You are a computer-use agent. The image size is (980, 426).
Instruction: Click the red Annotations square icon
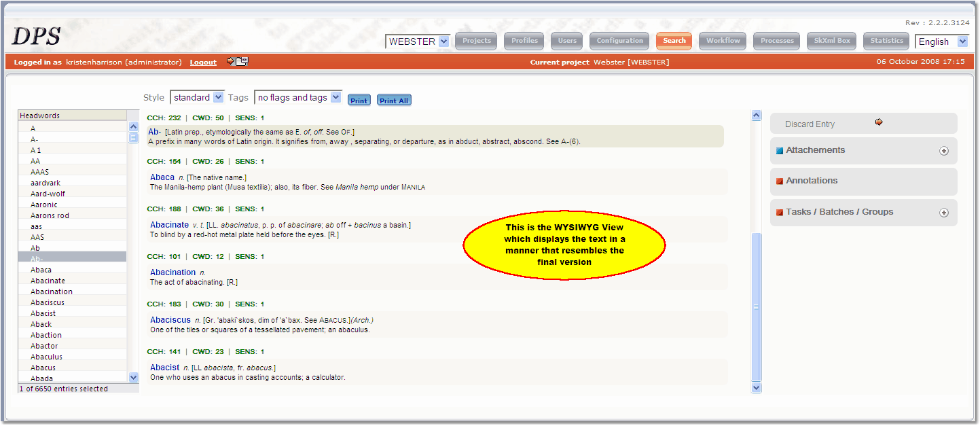[780, 181]
